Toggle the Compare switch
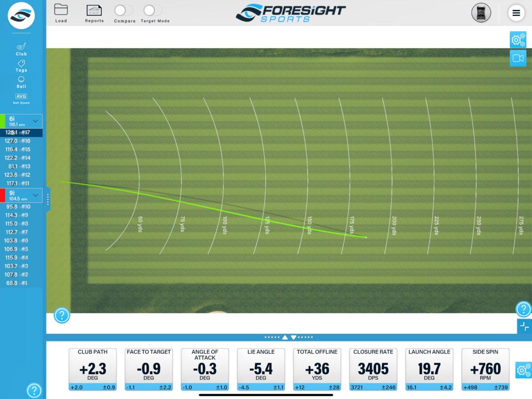 (x=124, y=10)
